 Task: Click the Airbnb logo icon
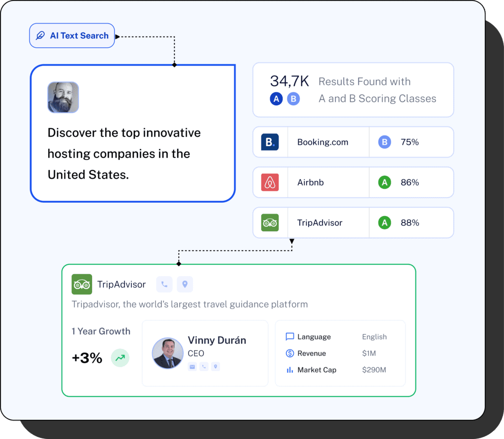pyautogui.click(x=270, y=183)
